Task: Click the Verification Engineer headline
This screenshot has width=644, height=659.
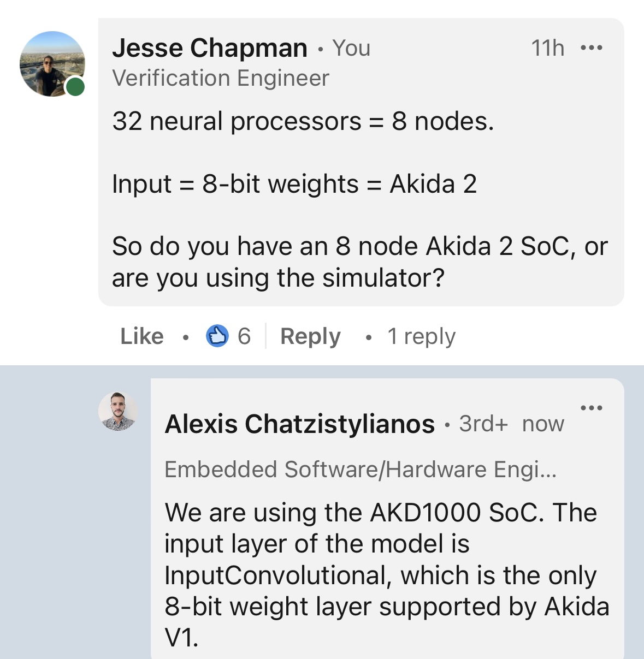Action: coord(221,78)
